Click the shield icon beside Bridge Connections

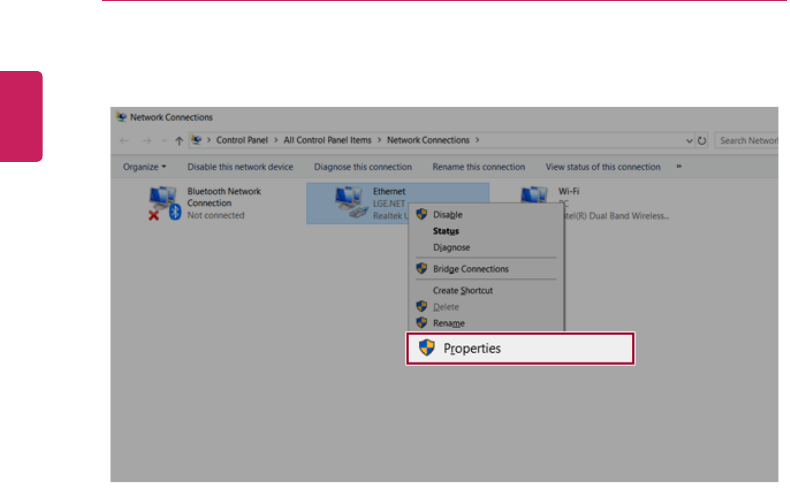click(422, 268)
